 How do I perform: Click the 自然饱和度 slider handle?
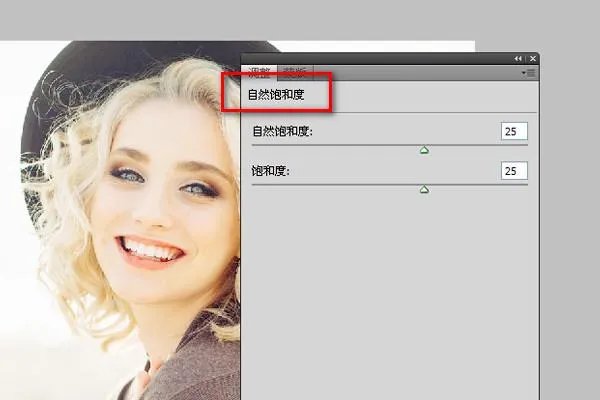click(424, 150)
